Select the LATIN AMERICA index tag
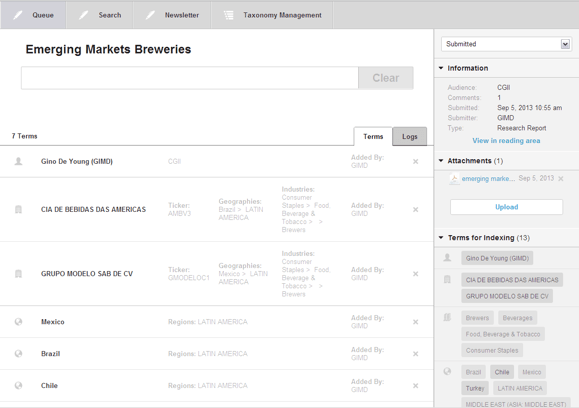 (520, 388)
